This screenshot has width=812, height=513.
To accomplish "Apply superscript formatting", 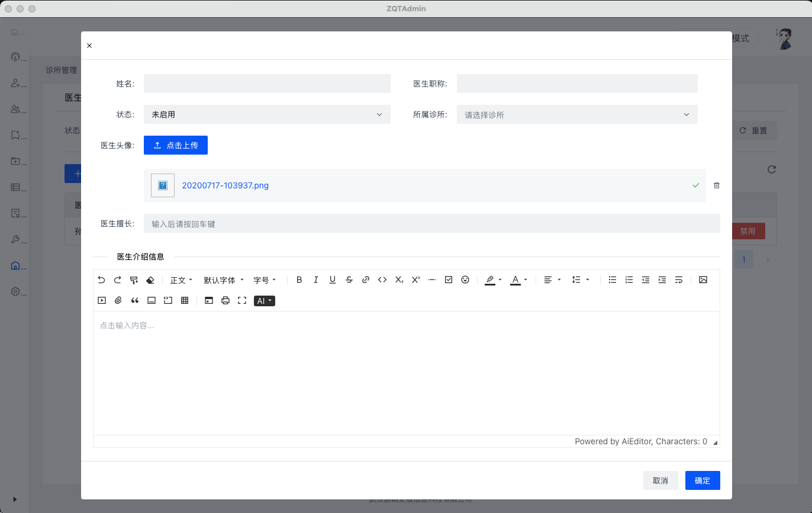I will (x=415, y=280).
